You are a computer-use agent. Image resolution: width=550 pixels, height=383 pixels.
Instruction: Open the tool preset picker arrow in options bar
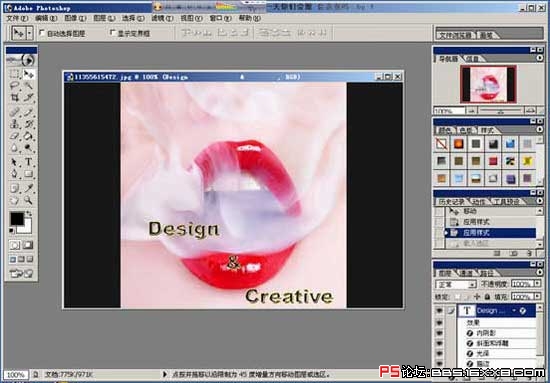pos(30,33)
